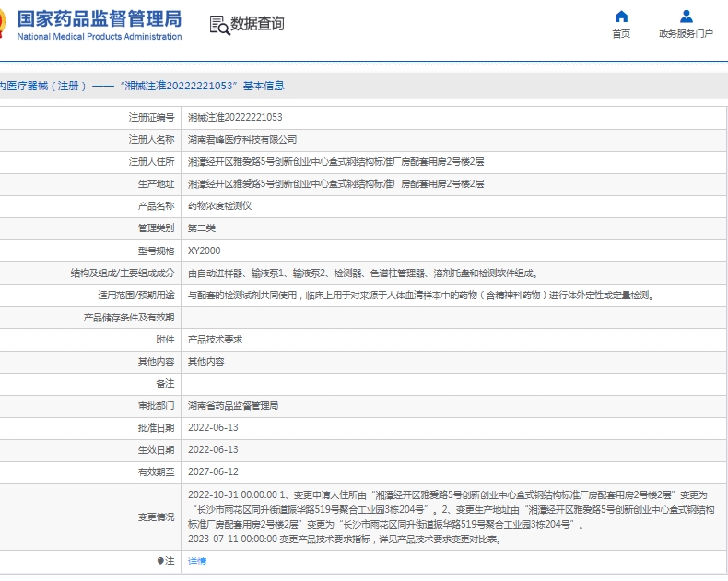Viewport: 728px width, 581px height.
Task: Open the 其他内容 value link
Action: pyautogui.click(x=206, y=362)
